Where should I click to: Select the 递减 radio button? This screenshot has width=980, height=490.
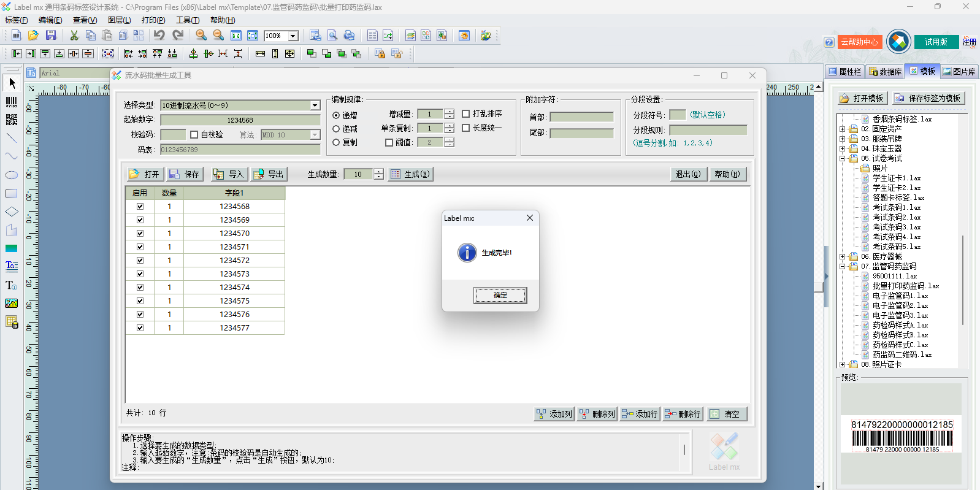point(336,129)
